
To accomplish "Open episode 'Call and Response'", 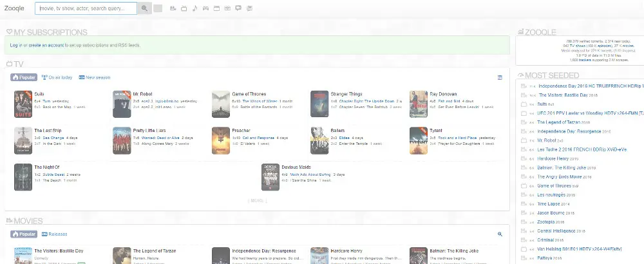I will pos(258,138).
